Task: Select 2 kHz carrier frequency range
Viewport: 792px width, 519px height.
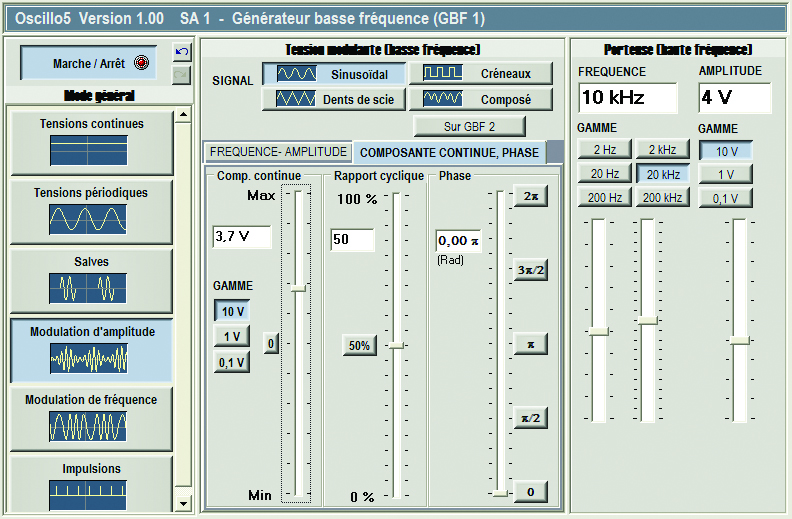Action: pyautogui.click(x=663, y=149)
